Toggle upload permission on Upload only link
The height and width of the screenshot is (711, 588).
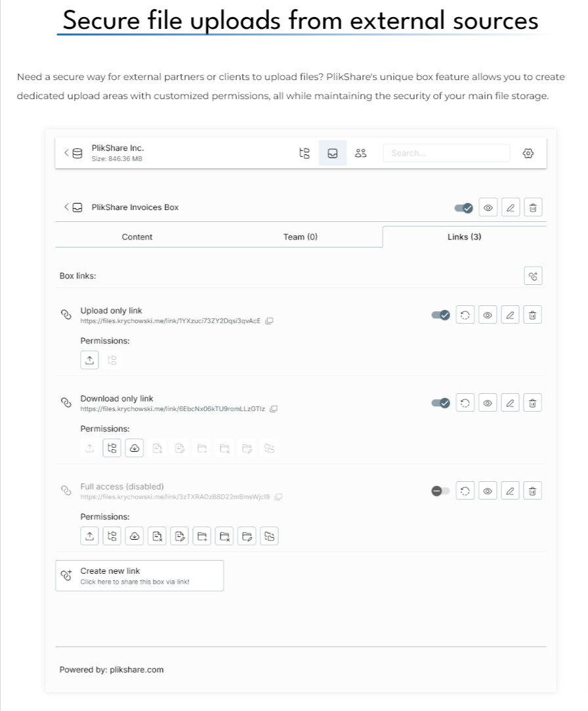[x=90, y=360]
